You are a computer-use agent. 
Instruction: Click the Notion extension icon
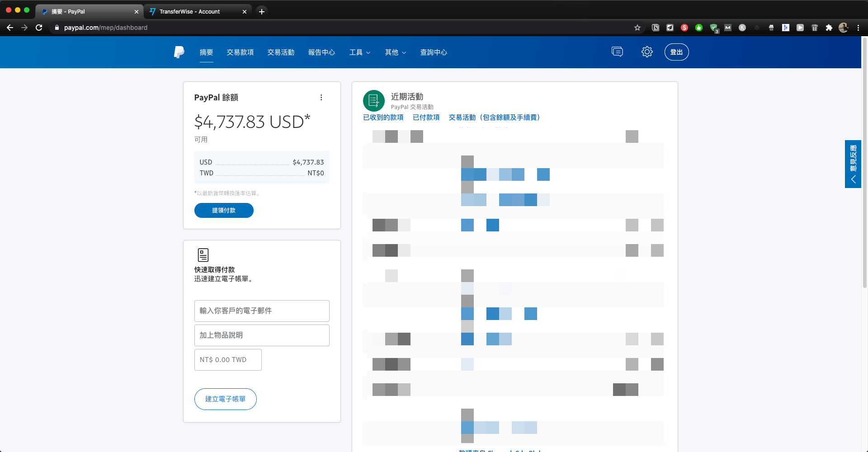656,28
